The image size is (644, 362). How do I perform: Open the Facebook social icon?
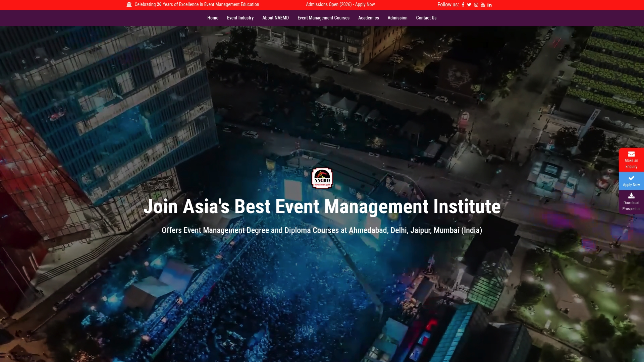pyautogui.click(x=463, y=5)
